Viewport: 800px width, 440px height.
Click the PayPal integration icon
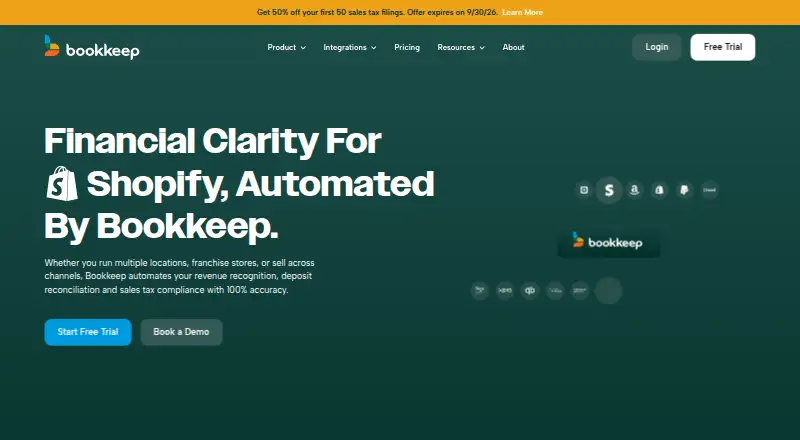[684, 190]
